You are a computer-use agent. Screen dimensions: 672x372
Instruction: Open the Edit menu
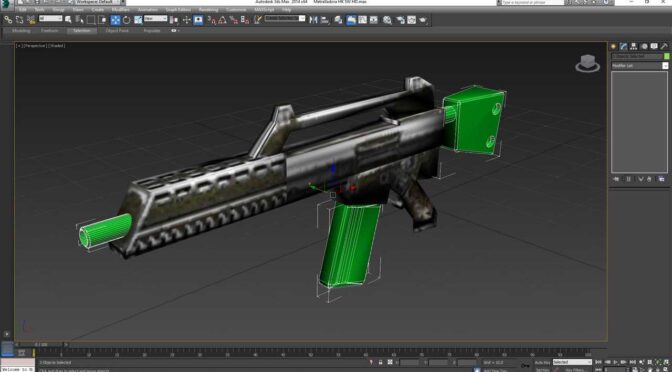coord(23,9)
